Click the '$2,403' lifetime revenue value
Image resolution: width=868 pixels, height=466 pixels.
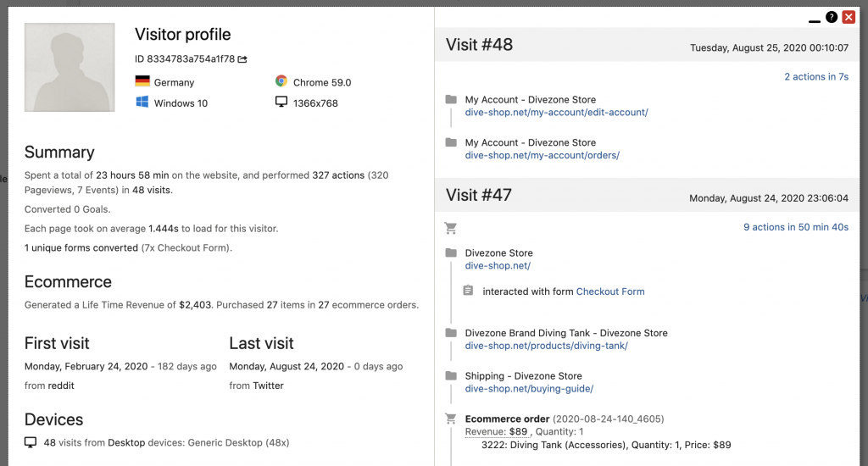point(195,305)
